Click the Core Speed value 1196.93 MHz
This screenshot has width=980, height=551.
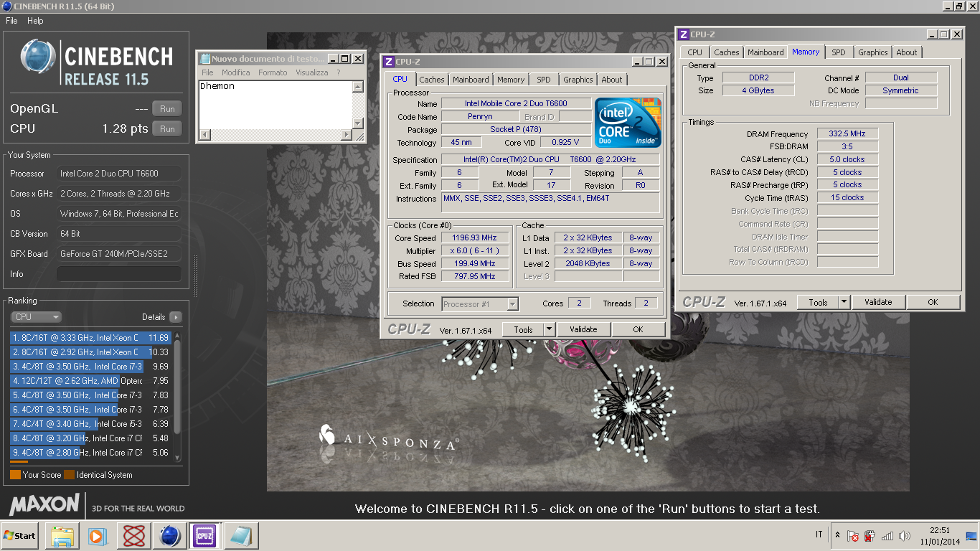tap(475, 238)
